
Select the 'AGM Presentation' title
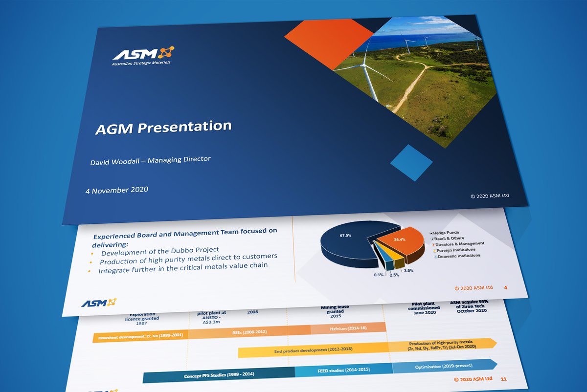(163, 128)
